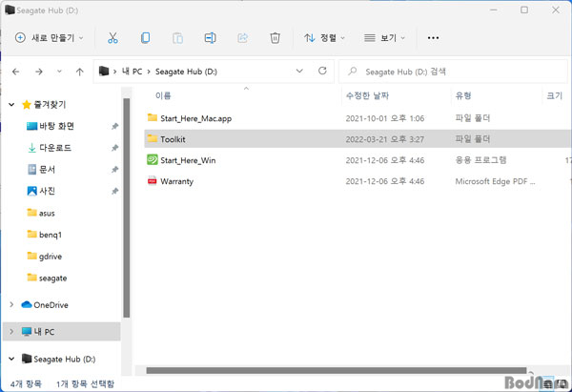Select the Start_Here_Mac.app folder
Image resolution: width=572 pixels, height=392 pixels.
(195, 118)
